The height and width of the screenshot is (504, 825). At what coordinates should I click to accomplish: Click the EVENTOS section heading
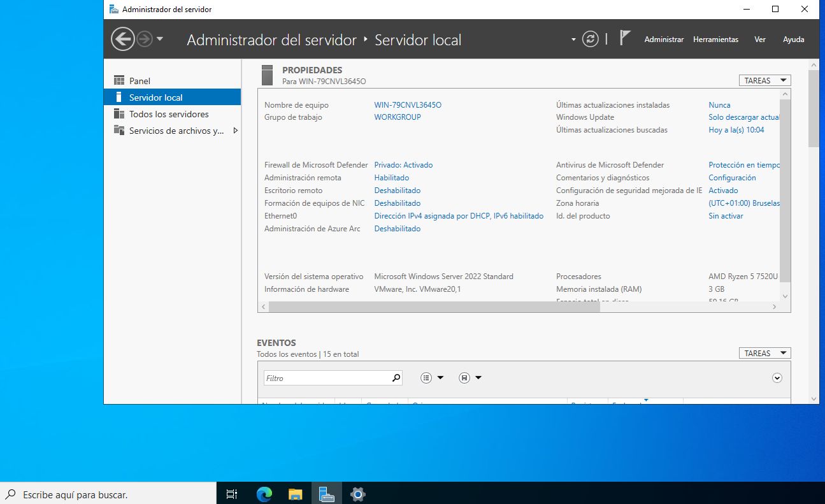pyautogui.click(x=276, y=343)
